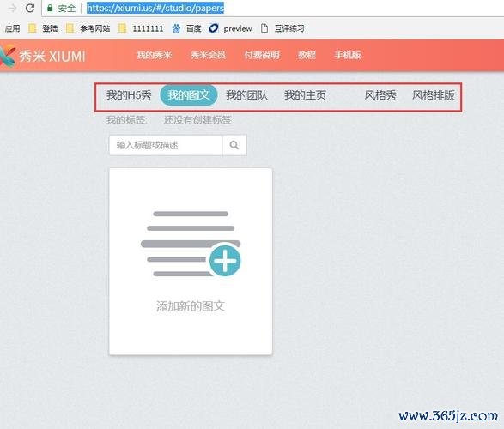Open the 应用 apps shortcut
This screenshot has width=504, height=429.
(12, 28)
